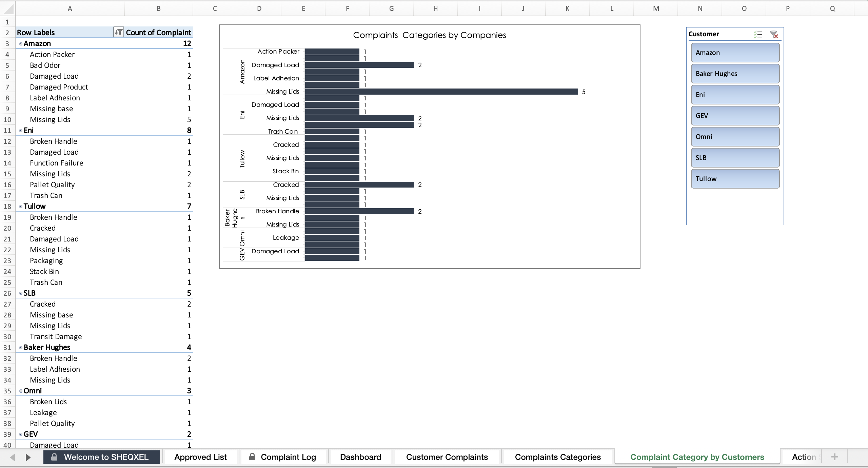Select the Count of Complaint header cell
The width and height of the screenshot is (868, 468).
point(159,33)
